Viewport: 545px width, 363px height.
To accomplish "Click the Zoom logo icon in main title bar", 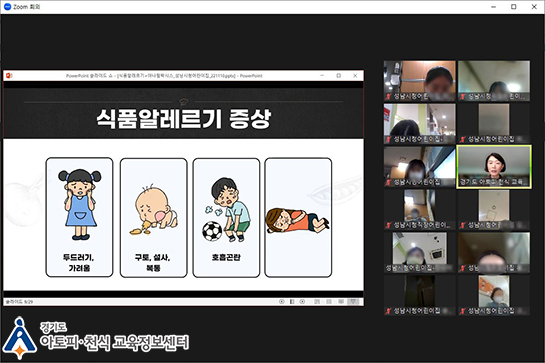I will click(7, 7).
